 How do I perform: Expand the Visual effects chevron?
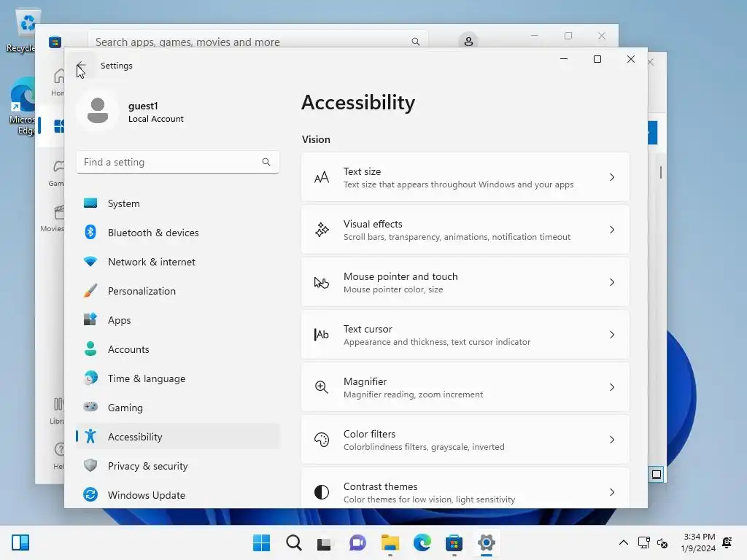pos(612,230)
